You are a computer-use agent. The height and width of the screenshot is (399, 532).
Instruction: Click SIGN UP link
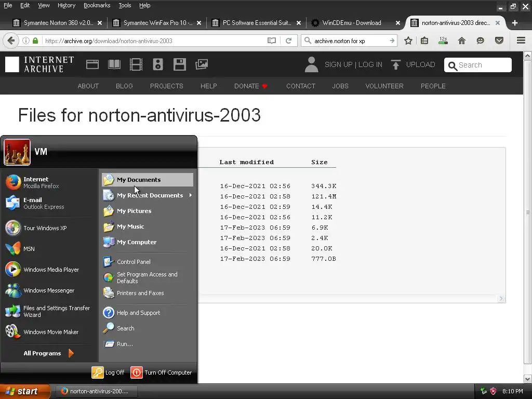pos(338,64)
